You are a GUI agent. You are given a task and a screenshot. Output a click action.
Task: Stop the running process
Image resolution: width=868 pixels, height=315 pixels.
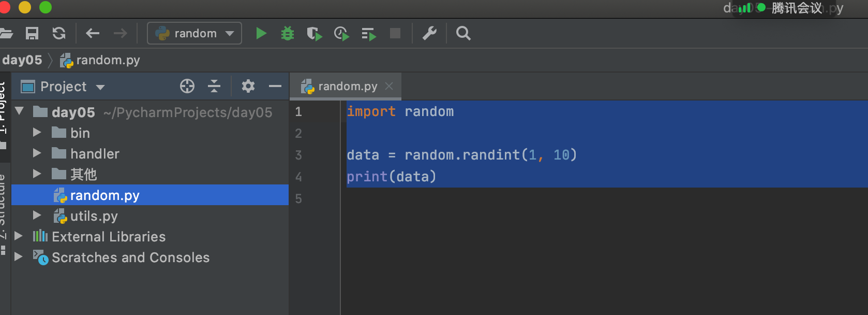(x=395, y=34)
